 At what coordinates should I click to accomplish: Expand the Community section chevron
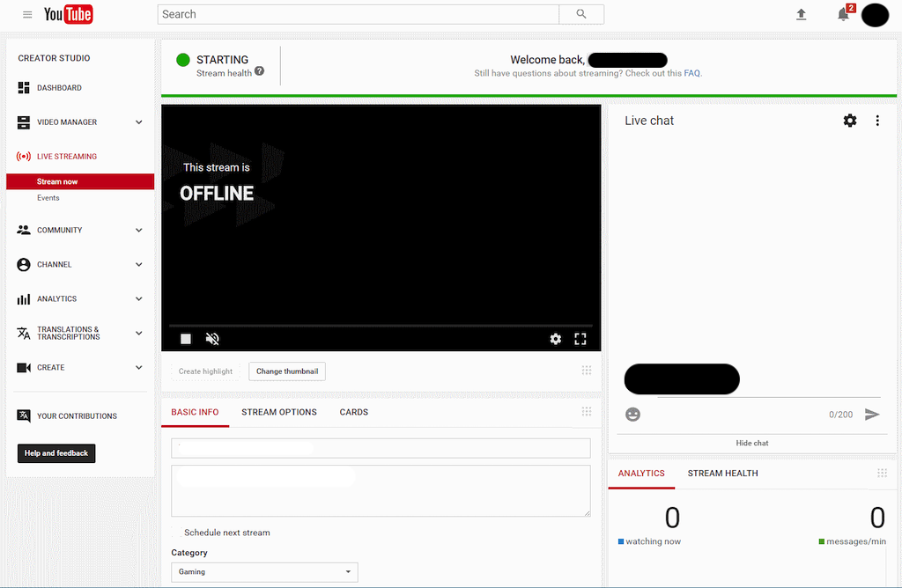tap(138, 230)
